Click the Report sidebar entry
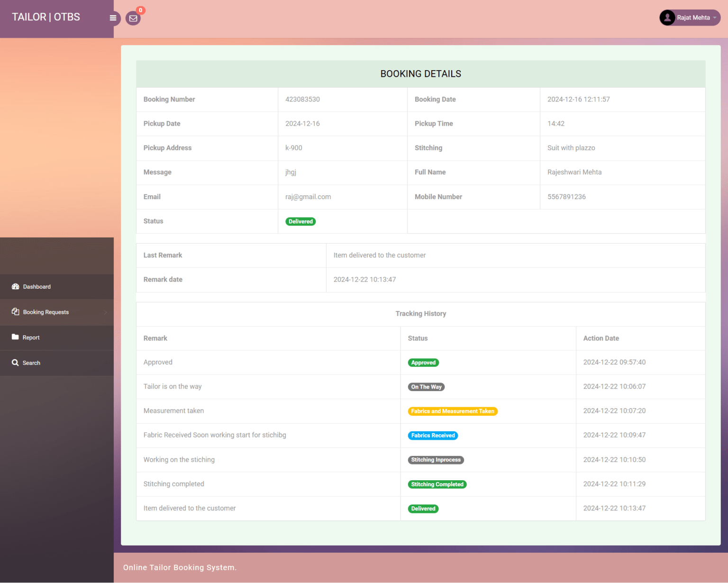This screenshot has height=583, width=728. point(32,337)
